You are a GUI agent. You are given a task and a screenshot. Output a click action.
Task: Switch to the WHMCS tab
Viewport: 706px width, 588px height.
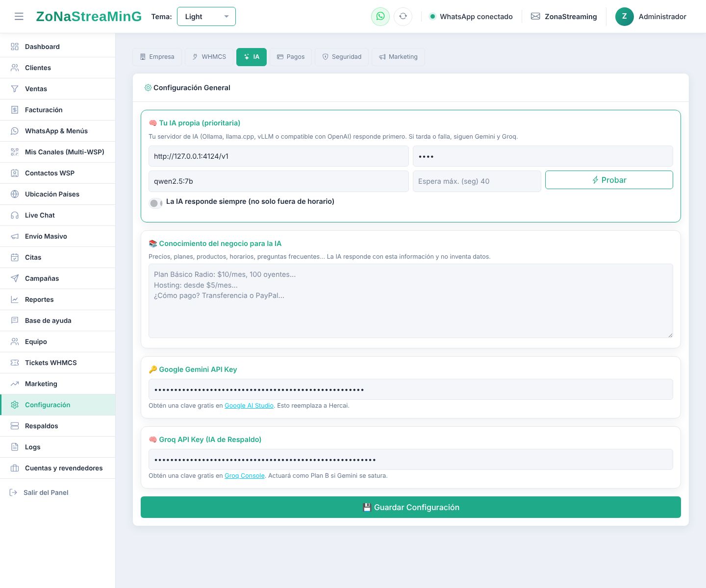click(x=209, y=57)
